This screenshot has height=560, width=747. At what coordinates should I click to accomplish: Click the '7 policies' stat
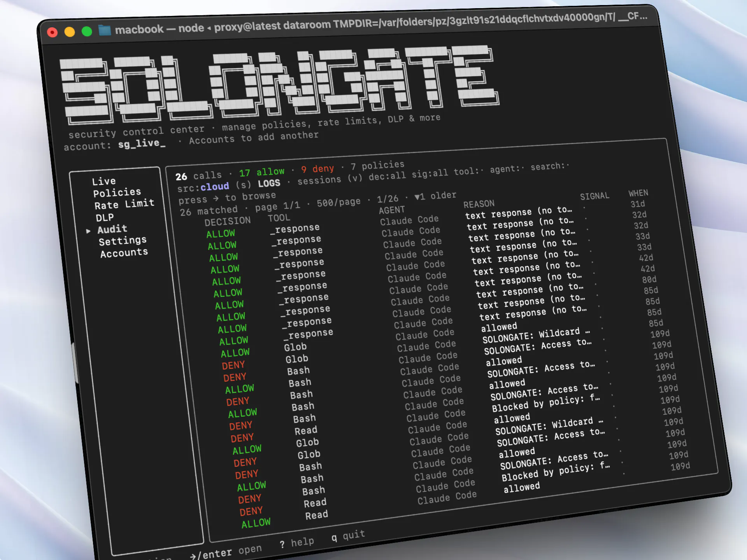(x=377, y=166)
